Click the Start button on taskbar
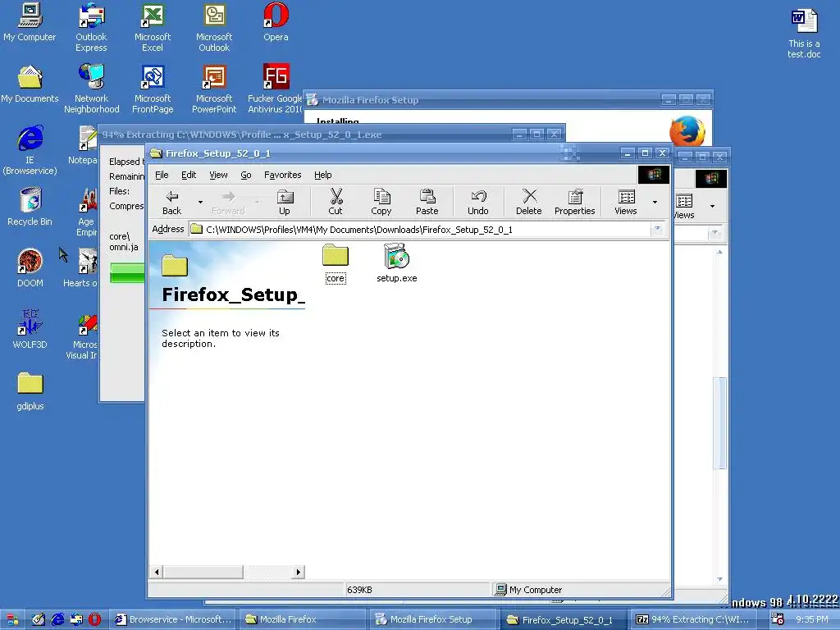The width and height of the screenshot is (840, 630). pyautogui.click(x=11, y=620)
